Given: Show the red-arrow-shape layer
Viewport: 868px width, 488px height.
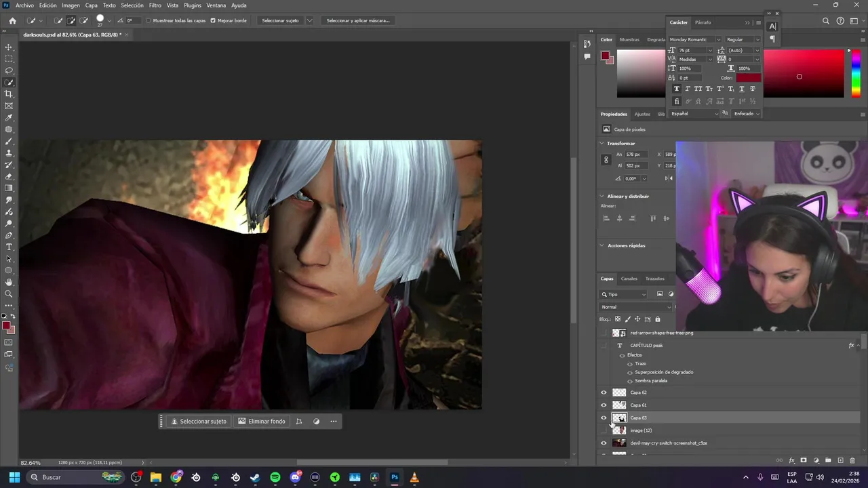Looking at the screenshot, I should [x=604, y=333].
